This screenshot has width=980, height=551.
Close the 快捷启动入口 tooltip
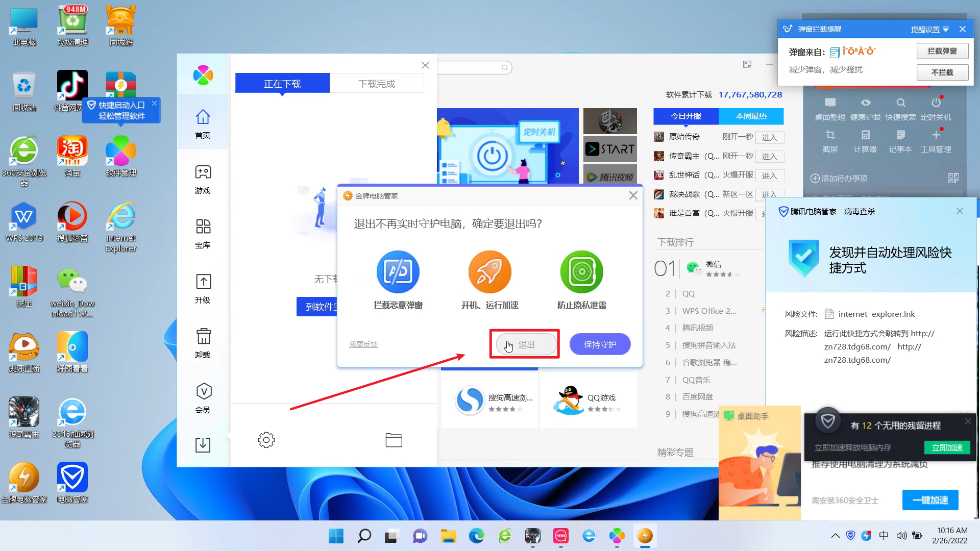tap(154, 103)
